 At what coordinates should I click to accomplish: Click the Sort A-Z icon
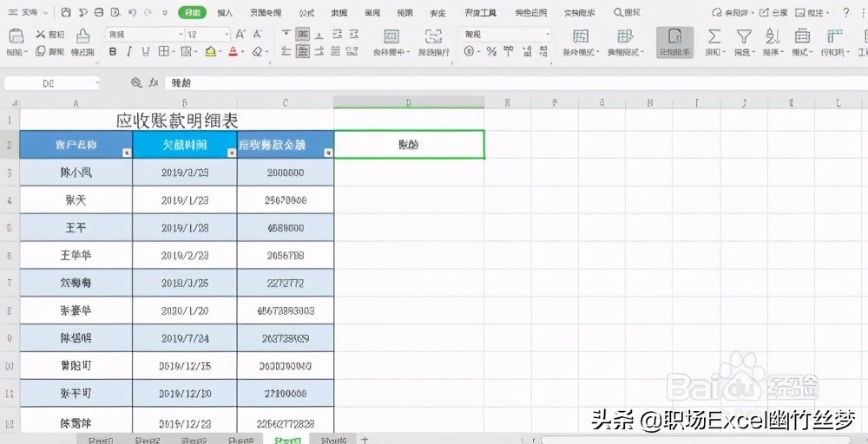773,37
